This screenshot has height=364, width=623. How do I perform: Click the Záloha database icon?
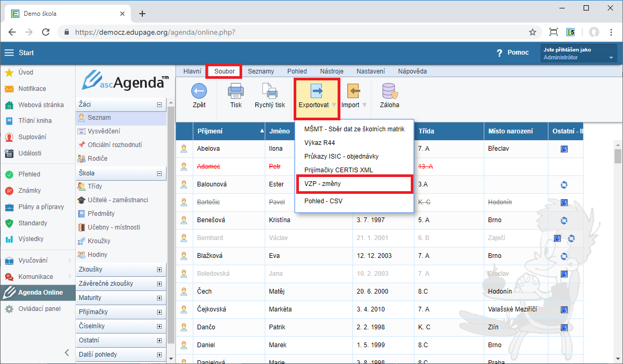(x=389, y=91)
